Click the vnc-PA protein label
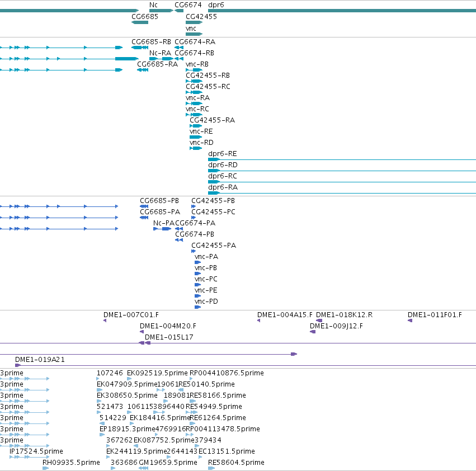Viewport: 476px width, 471px height. tap(206, 257)
